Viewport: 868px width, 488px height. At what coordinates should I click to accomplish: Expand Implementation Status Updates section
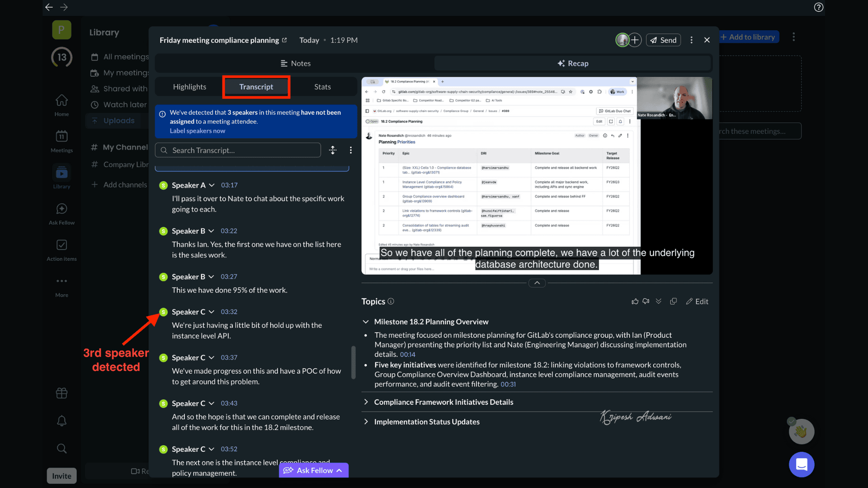click(x=366, y=422)
